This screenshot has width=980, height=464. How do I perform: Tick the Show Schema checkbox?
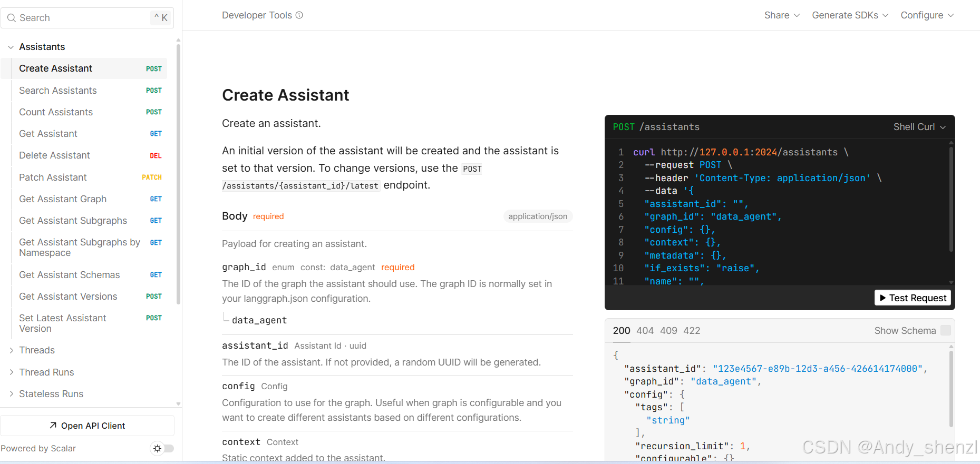946,330
